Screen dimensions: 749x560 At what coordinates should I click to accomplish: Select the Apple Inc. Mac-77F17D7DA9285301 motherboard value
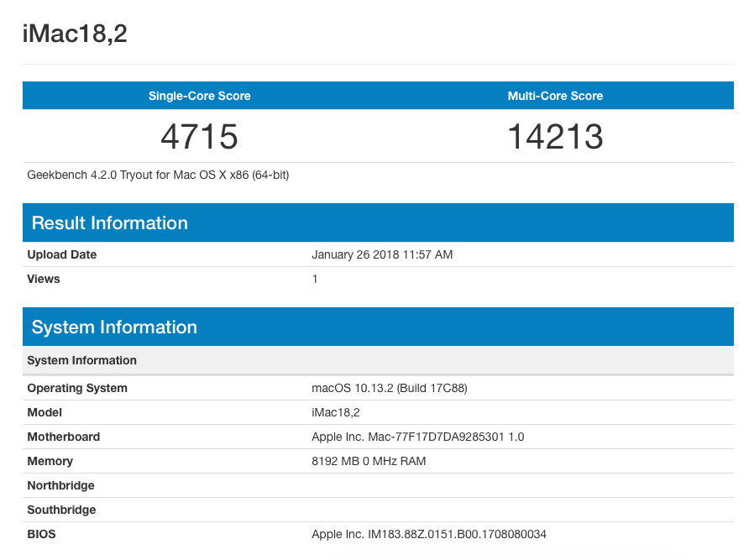pos(417,437)
